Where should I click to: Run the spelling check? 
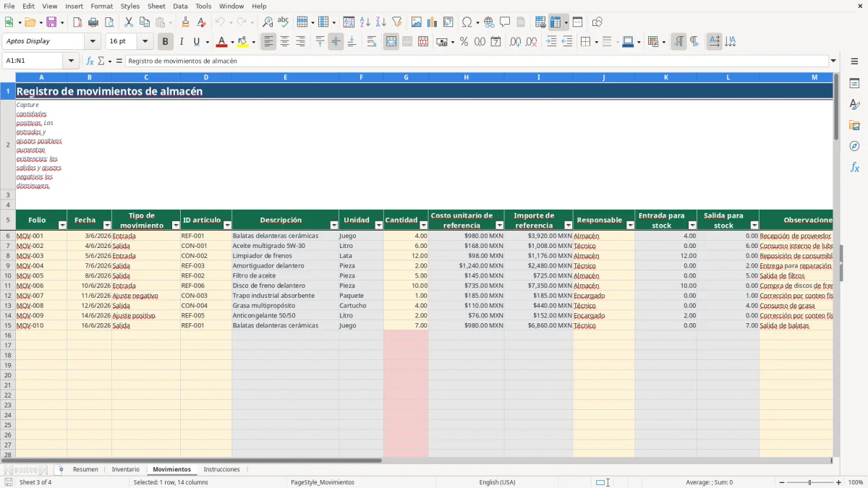pyautogui.click(x=283, y=22)
